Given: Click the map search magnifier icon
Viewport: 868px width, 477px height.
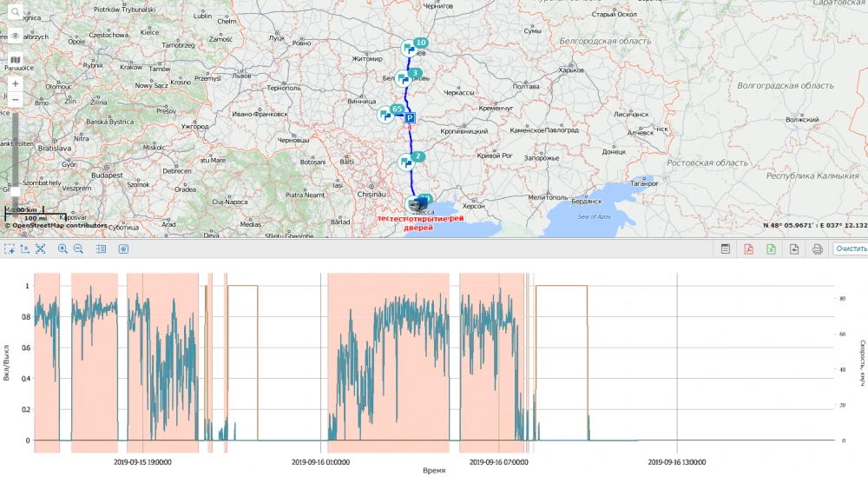Looking at the screenshot, I should [x=15, y=12].
